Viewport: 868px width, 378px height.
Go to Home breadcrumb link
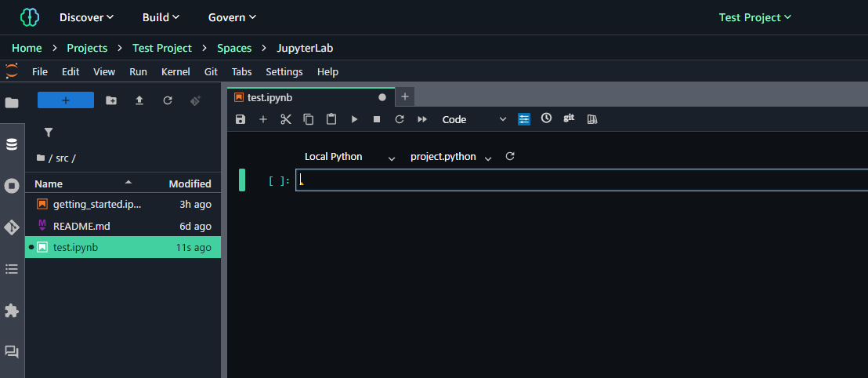(27, 48)
